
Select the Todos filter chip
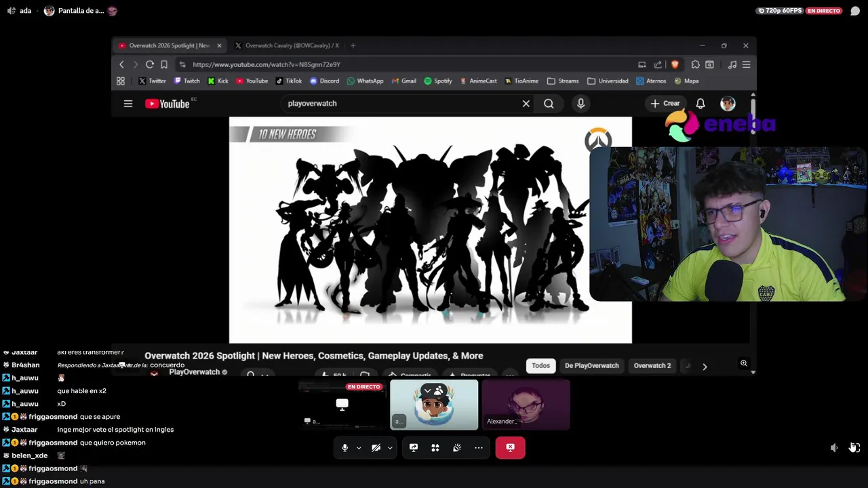pos(540,365)
